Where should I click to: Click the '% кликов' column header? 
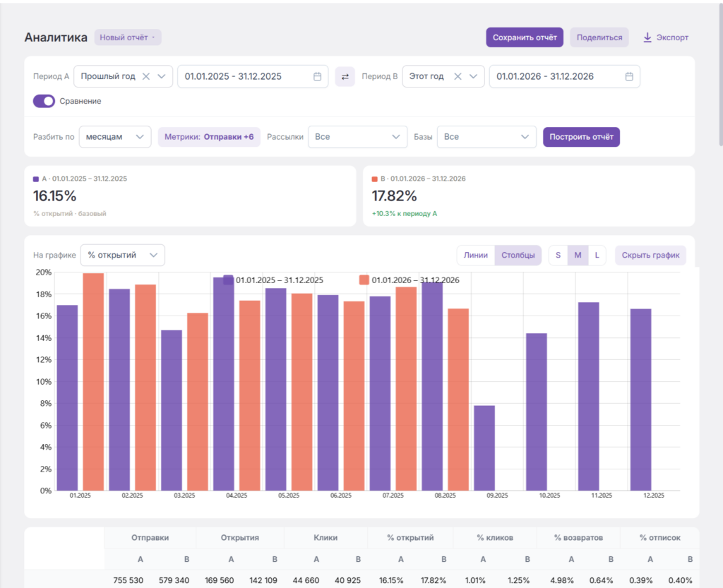click(x=495, y=538)
